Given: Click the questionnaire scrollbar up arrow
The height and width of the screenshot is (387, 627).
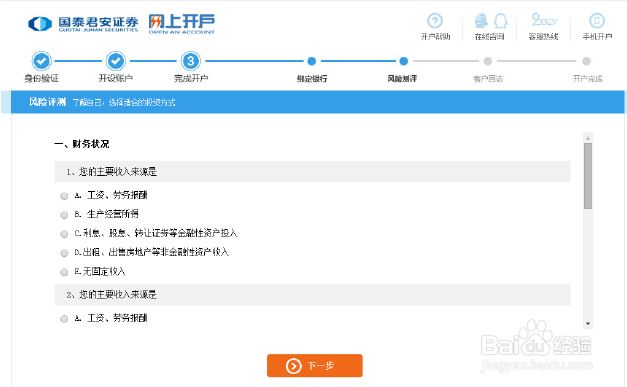Looking at the screenshot, I should (588, 138).
